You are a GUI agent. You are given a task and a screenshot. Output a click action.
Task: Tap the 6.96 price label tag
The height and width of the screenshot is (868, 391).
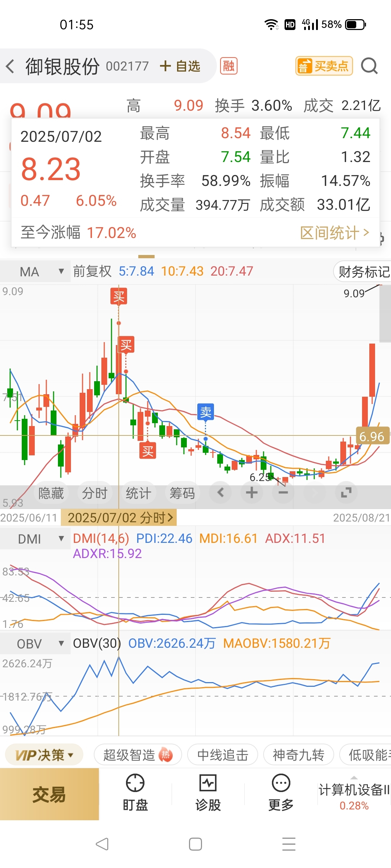[373, 436]
